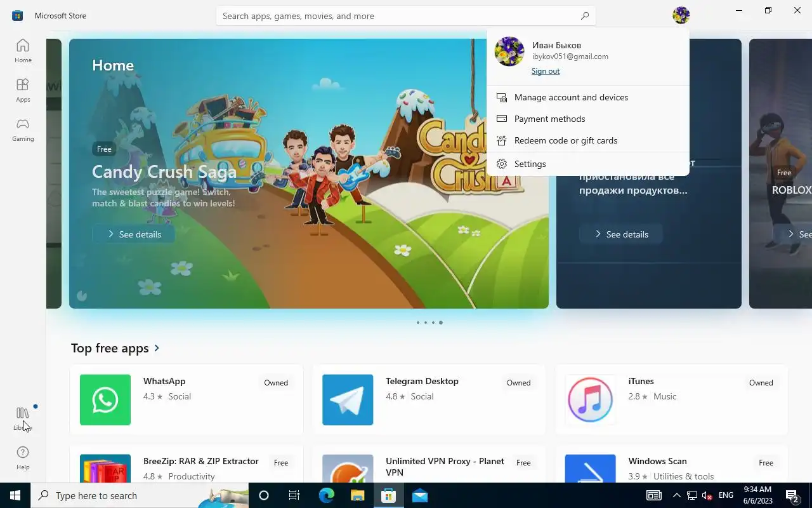Click See details for Candy Crush Saga
This screenshot has width=812, height=508.
pos(134,234)
